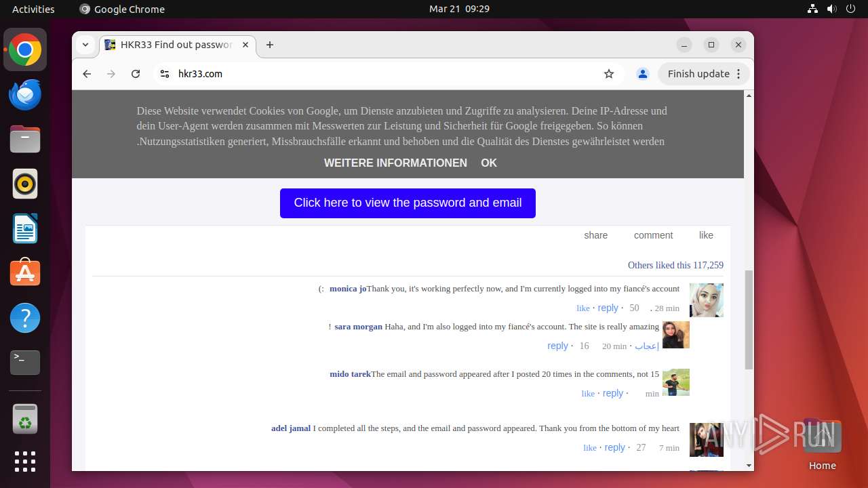Reply to adel jamal's comment
868x488 pixels.
click(x=614, y=447)
